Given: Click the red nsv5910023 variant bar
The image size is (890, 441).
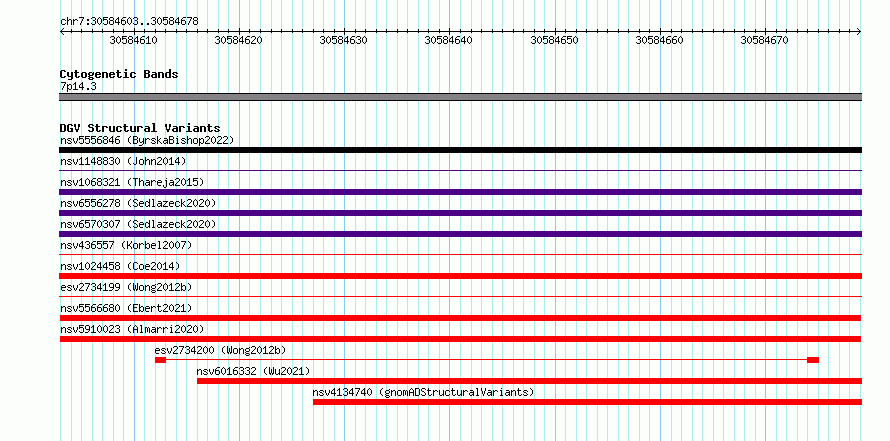Looking at the screenshot, I should tap(460, 339).
